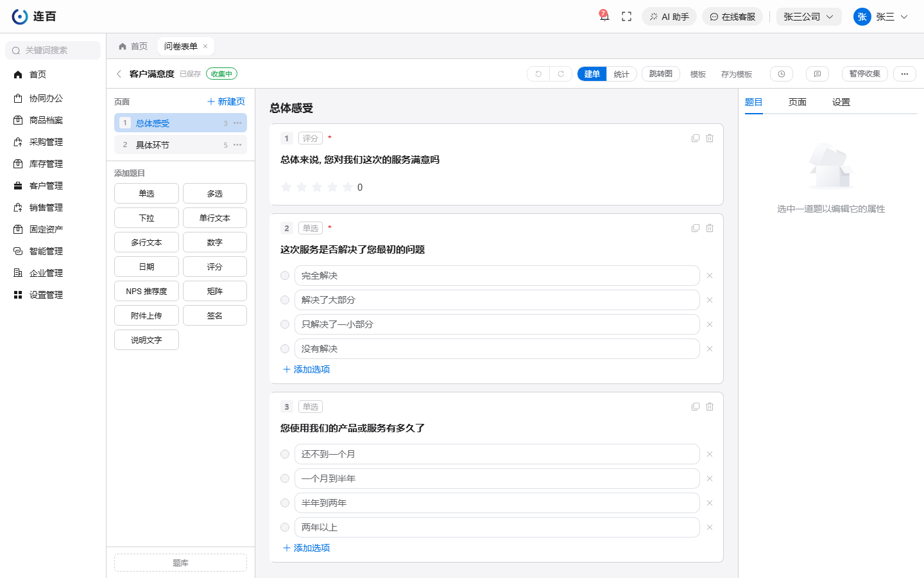Duplicate question 2 with the copy icon
924x578 pixels.
(x=696, y=228)
